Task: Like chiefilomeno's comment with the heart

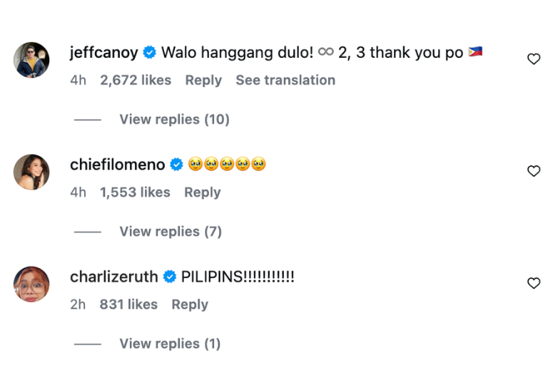Action: (x=533, y=171)
